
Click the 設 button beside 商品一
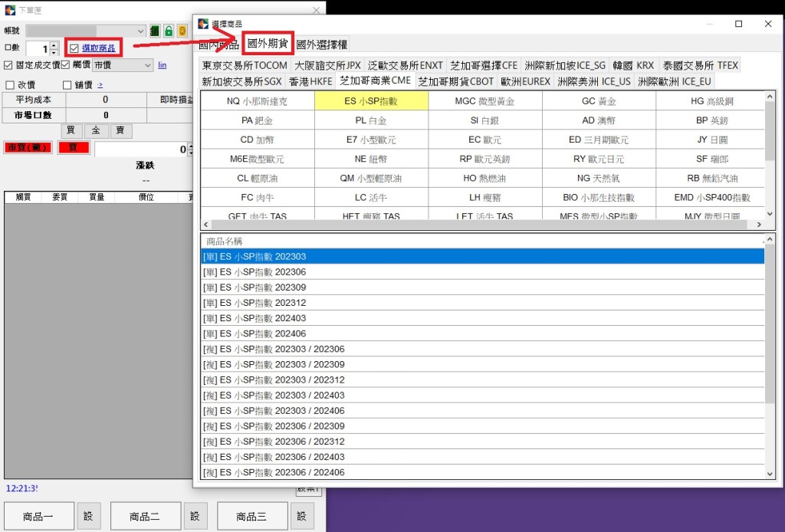coord(88,516)
